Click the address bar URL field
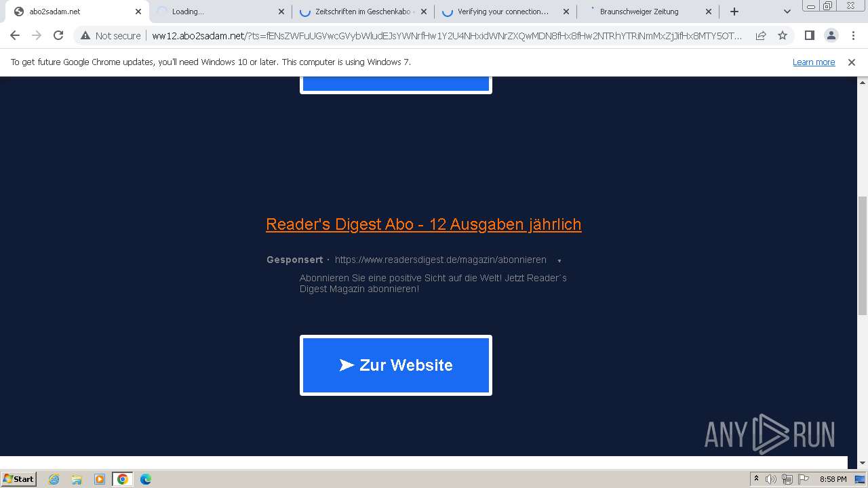 tap(447, 36)
